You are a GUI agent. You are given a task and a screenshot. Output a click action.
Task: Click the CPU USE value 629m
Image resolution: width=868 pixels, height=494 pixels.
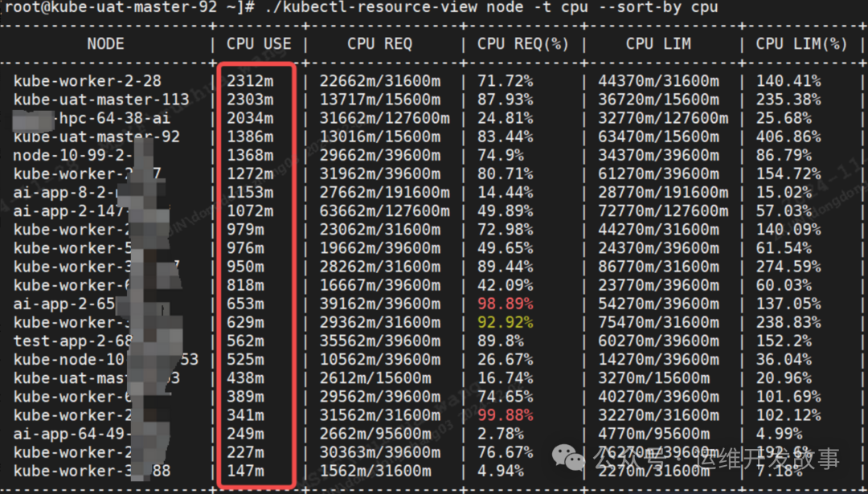245,323
